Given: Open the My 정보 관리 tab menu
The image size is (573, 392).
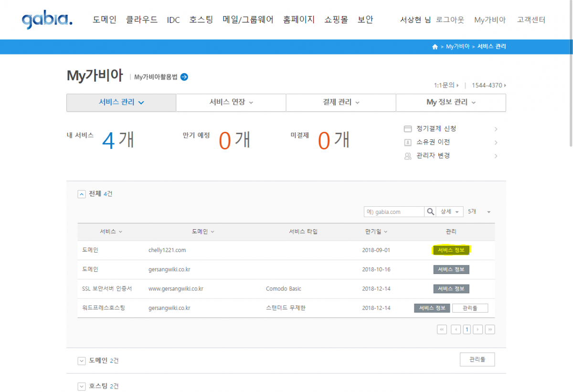Looking at the screenshot, I should pyautogui.click(x=451, y=103).
